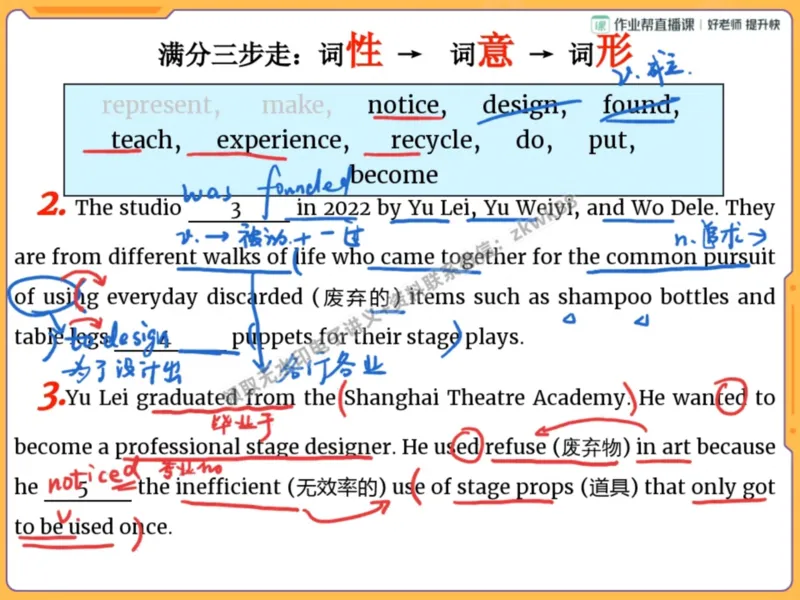Click the word 'graduated' in paragraph 3

(x=187, y=398)
